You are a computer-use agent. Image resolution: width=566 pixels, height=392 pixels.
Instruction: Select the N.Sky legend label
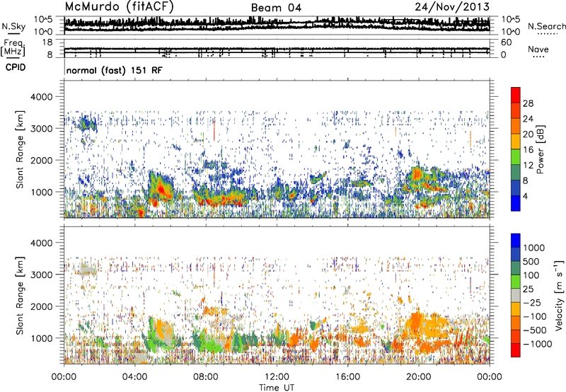point(13,26)
